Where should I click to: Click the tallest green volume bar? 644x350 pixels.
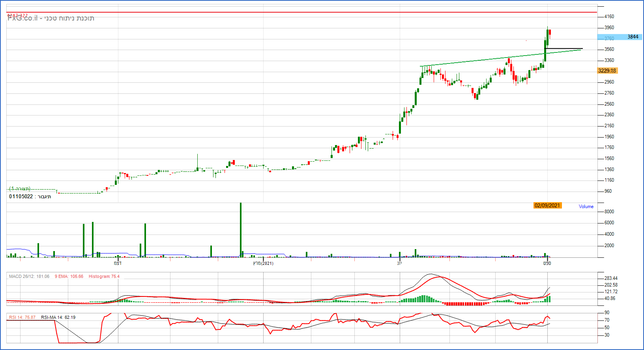point(241,229)
